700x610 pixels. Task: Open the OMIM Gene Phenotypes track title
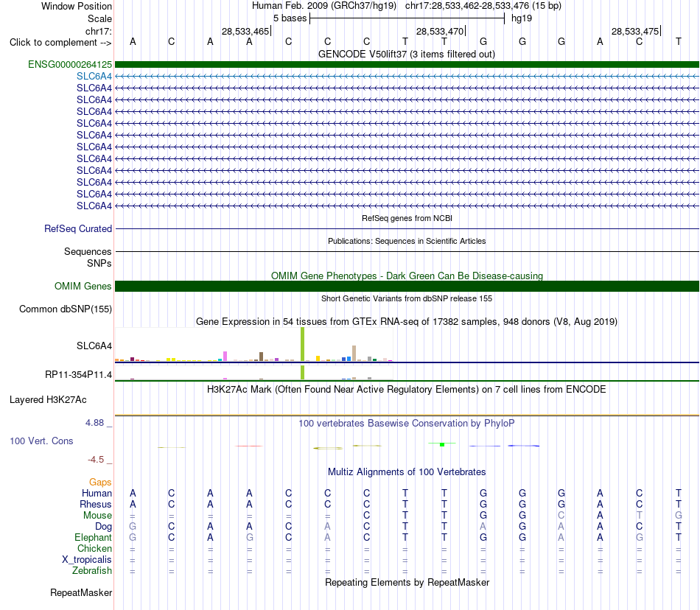coord(407,276)
